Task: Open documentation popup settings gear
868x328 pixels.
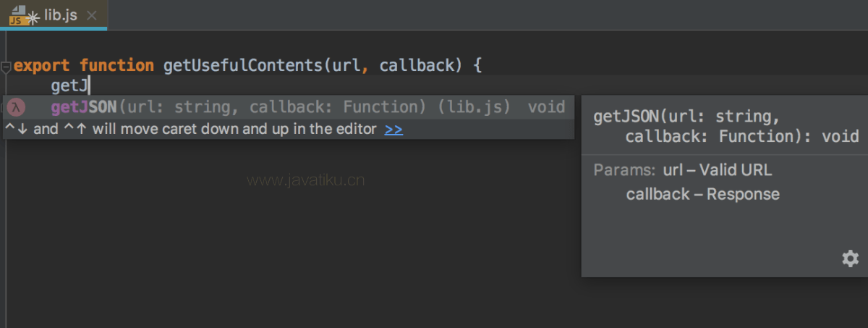Action: point(851,258)
